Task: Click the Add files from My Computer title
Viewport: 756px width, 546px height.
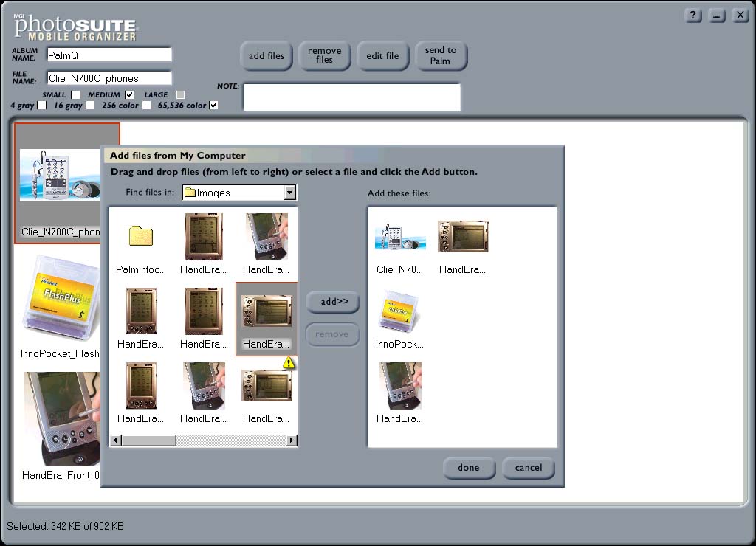Action: click(x=177, y=155)
